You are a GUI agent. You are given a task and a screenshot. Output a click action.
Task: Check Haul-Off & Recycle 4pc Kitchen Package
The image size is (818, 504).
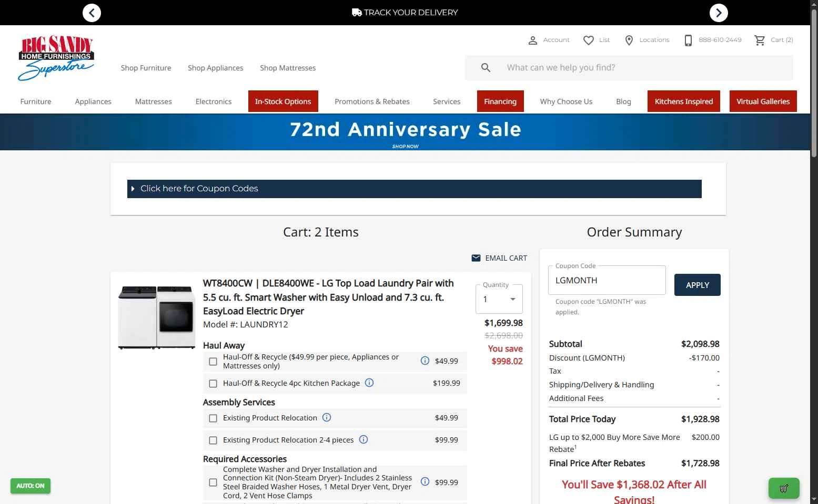point(213,384)
